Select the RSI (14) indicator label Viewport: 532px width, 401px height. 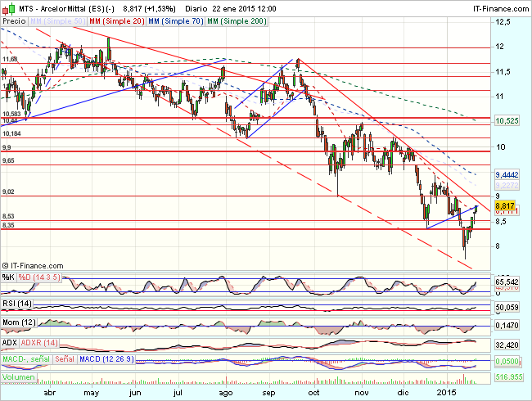pyautogui.click(x=17, y=304)
